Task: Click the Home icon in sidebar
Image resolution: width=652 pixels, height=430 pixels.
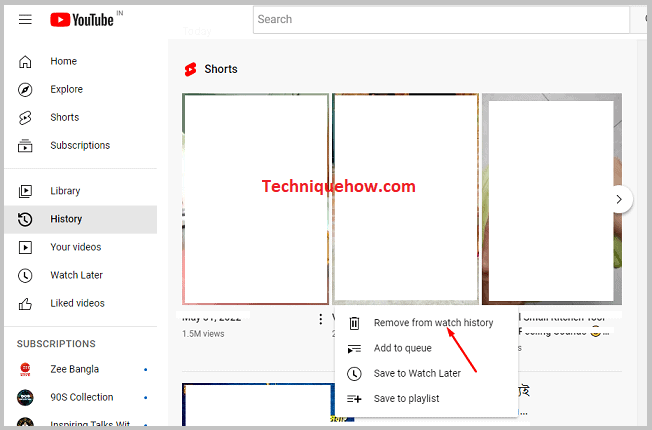Action: click(x=25, y=62)
